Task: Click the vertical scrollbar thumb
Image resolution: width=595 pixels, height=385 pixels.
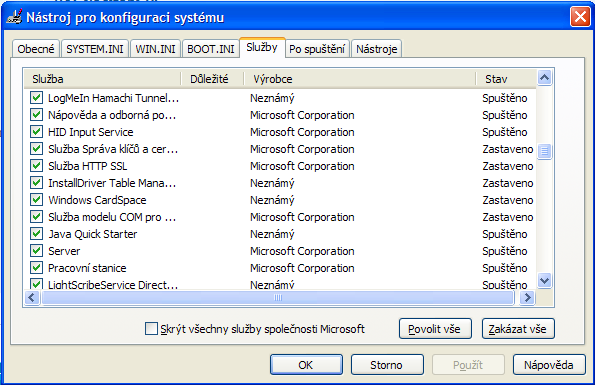Action: click(x=545, y=152)
